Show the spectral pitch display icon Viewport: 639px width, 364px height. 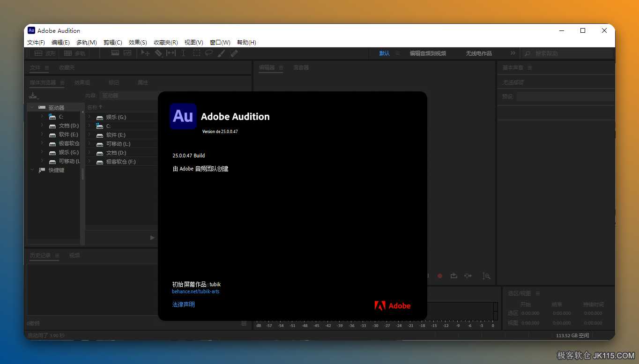(127, 53)
